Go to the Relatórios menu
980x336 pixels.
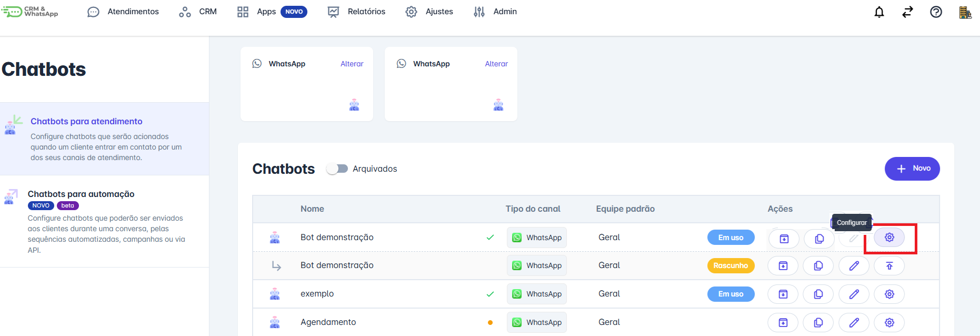pyautogui.click(x=356, y=12)
